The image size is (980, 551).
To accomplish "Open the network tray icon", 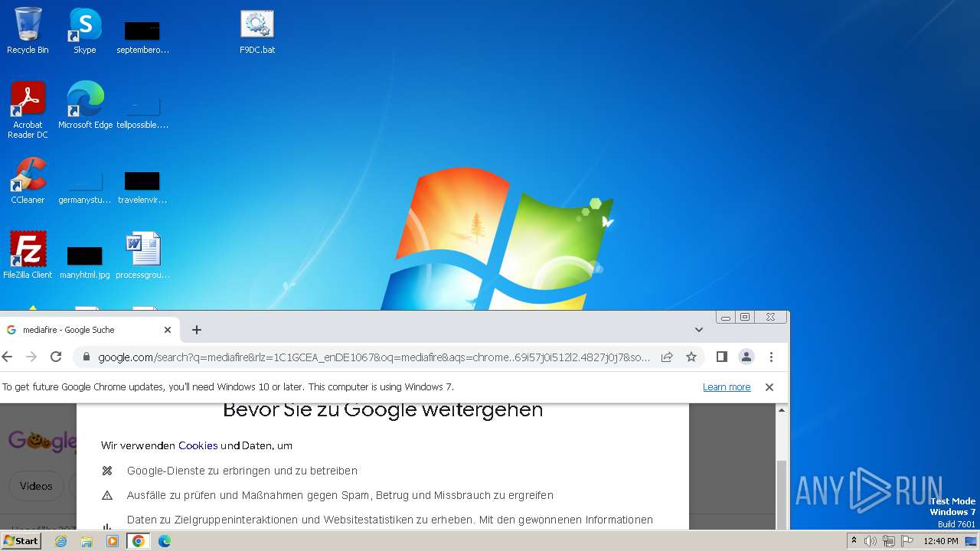I will point(889,541).
